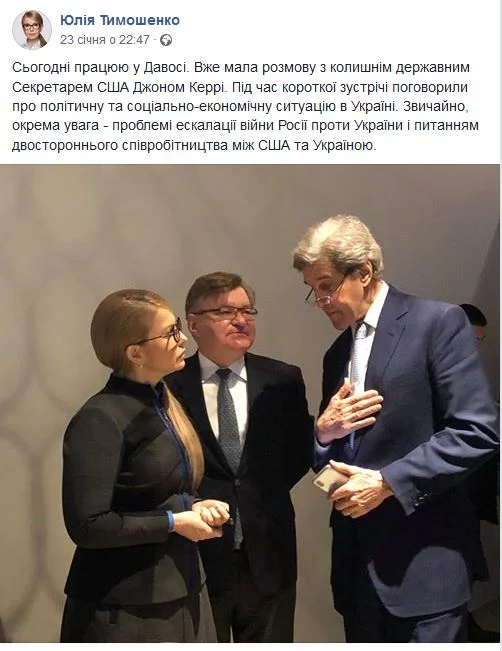Click the globe public-audience icon

coord(166,40)
